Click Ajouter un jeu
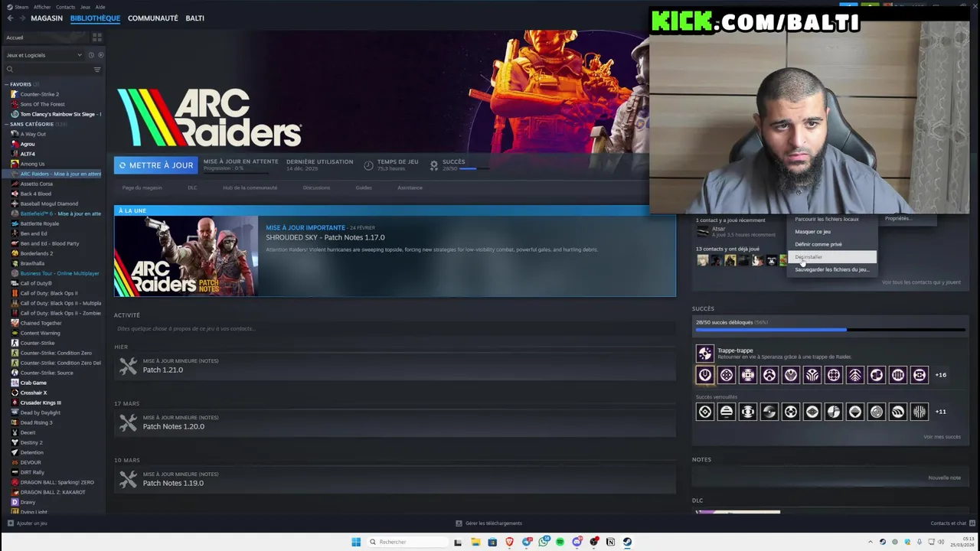Viewport: 980px width, 551px height. [x=27, y=523]
